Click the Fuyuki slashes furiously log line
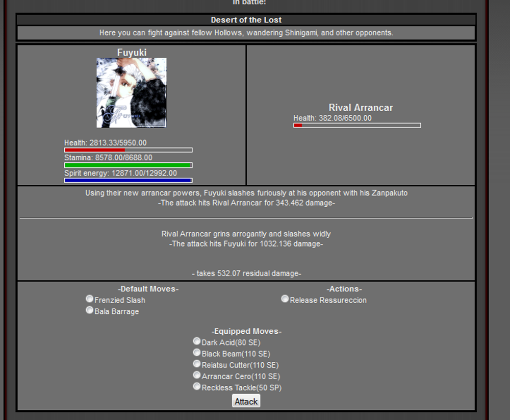 (246, 193)
